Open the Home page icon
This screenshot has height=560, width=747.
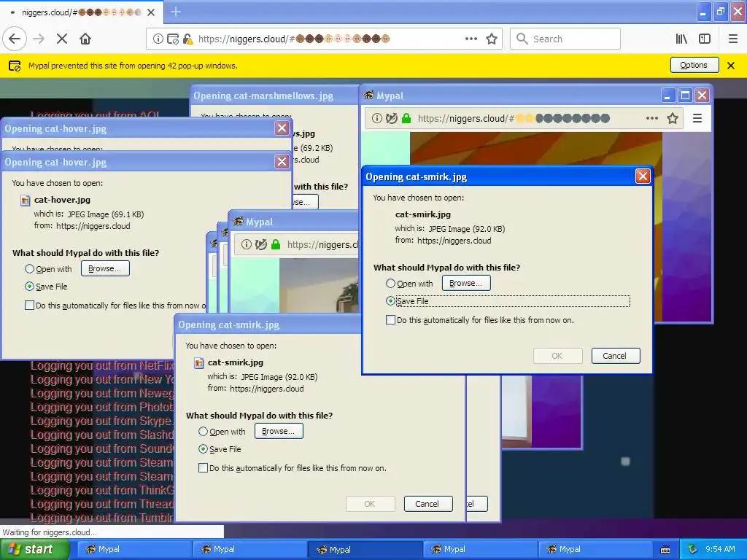(x=85, y=39)
